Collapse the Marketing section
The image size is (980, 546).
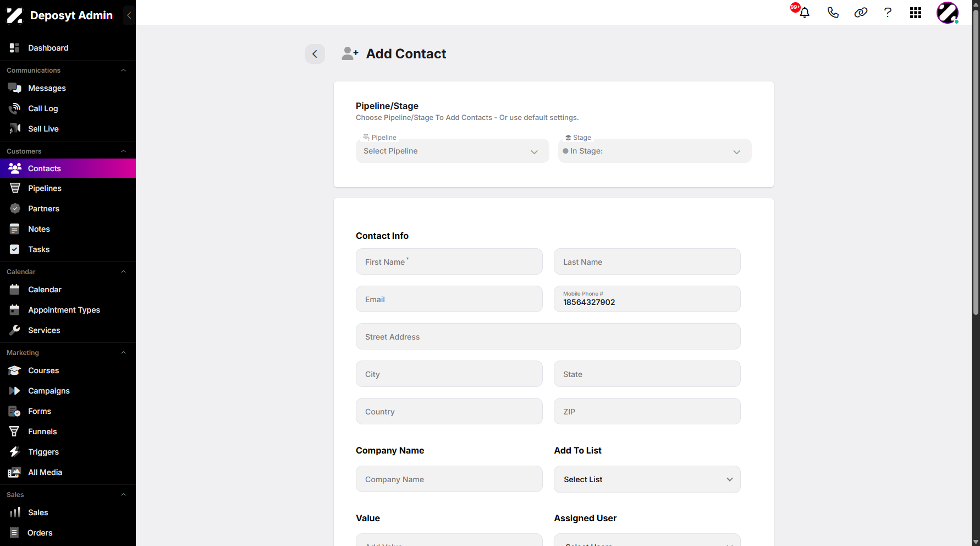point(124,353)
